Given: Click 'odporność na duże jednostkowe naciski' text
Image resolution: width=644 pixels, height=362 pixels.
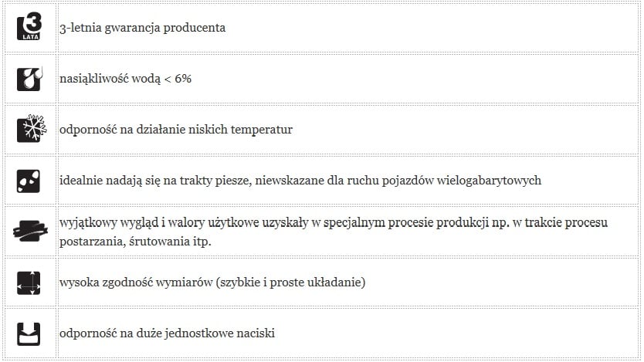Looking at the screenshot, I should (167, 333).
